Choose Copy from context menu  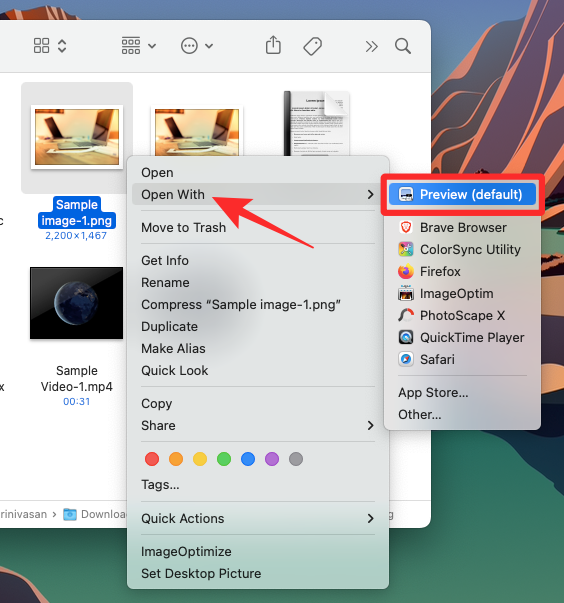click(x=156, y=403)
